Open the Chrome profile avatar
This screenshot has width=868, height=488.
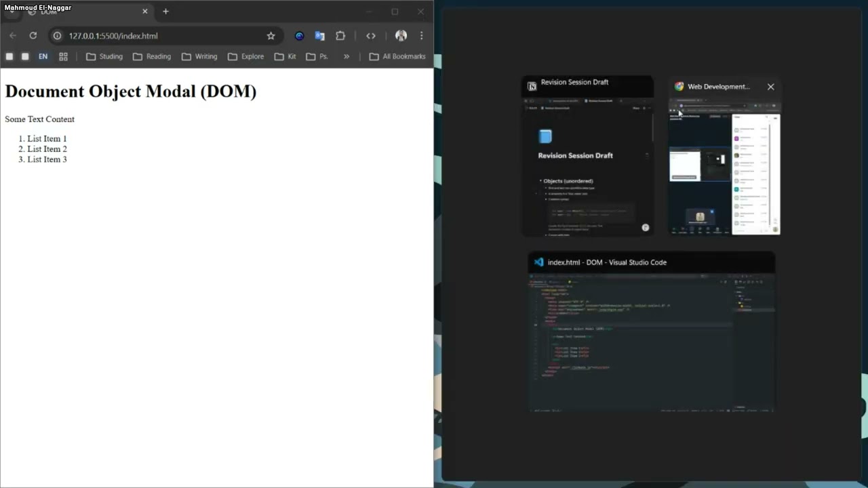click(x=401, y=36)
